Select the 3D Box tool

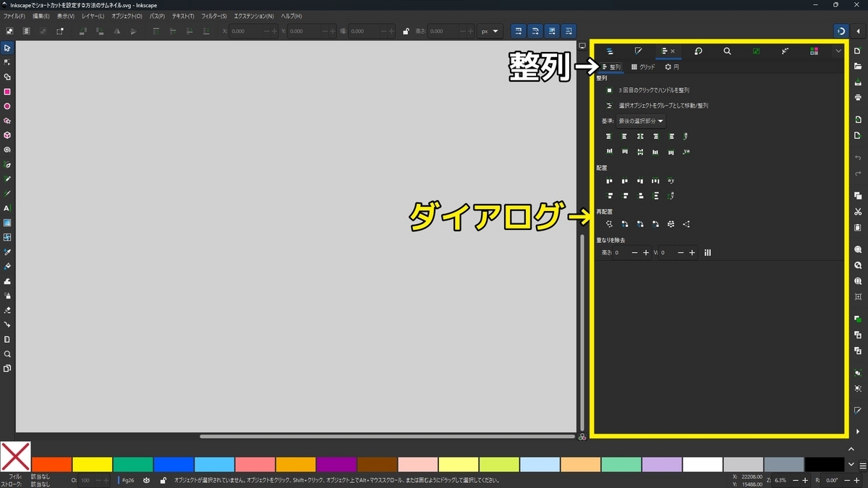tap(7, 135)
